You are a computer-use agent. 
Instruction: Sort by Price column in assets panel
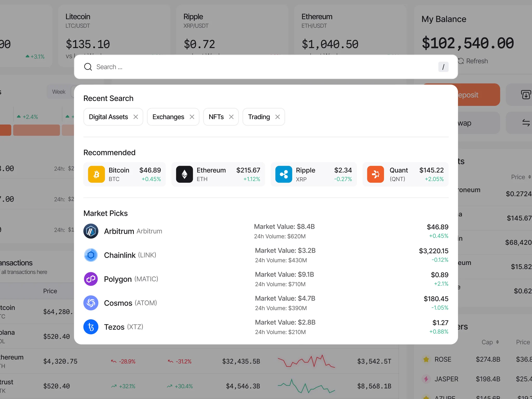[521, 177]
